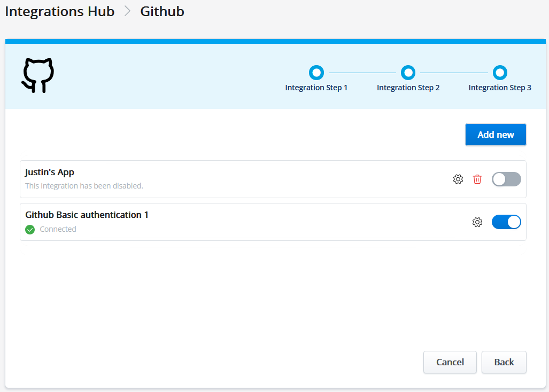Image resolution: width=549 pixels, height=392 pixels.
Task: Disable the Github Basic authentication 1 toggle
Action: (x=506, y=222)
